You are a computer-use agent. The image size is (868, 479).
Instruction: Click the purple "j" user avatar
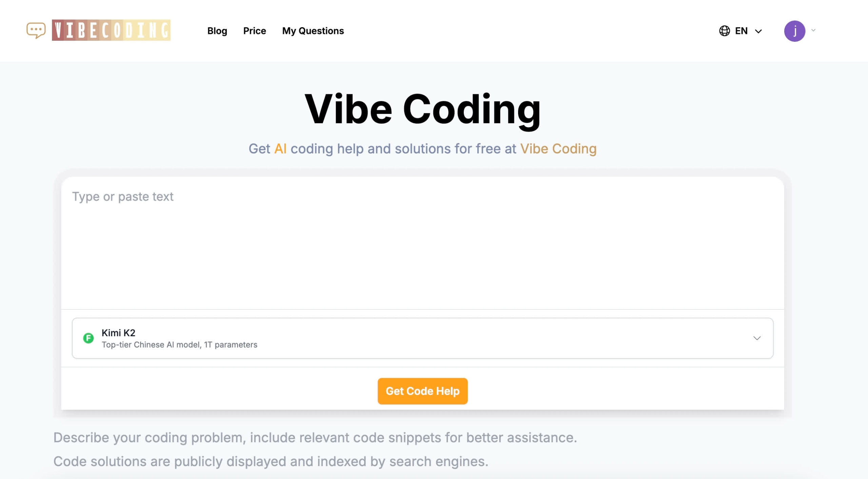[794, 31]
